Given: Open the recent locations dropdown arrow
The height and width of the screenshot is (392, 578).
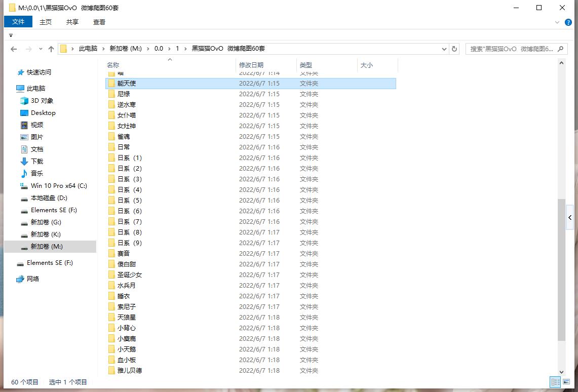Looking at the screenshot, I should 40,49.
